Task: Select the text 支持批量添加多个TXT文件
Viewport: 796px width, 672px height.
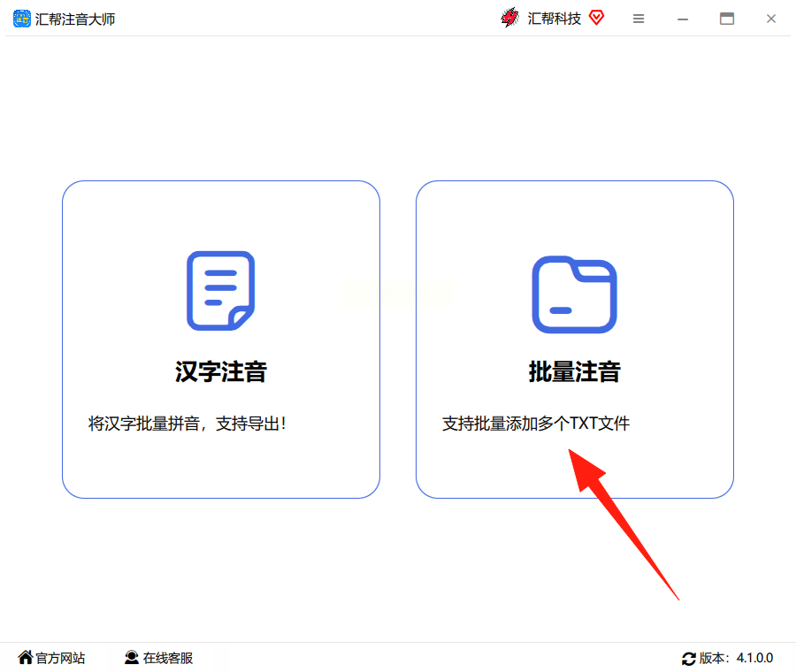Action: 536,424
